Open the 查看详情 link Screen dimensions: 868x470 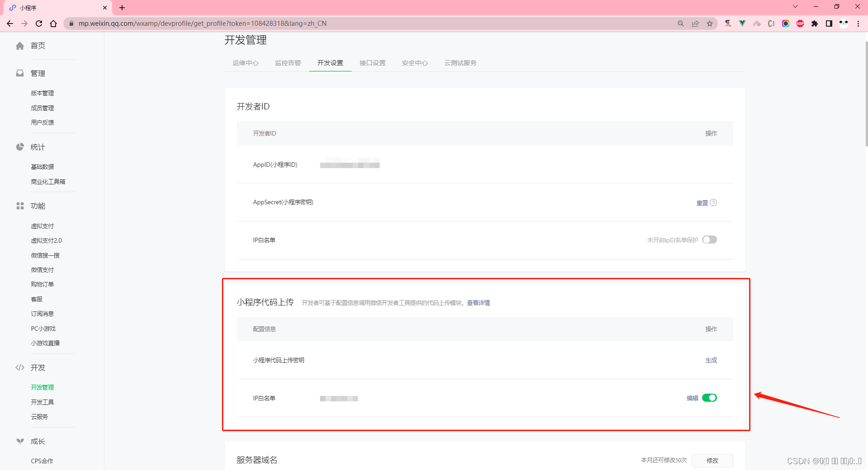pyautogui.click(x=478, y=303)
